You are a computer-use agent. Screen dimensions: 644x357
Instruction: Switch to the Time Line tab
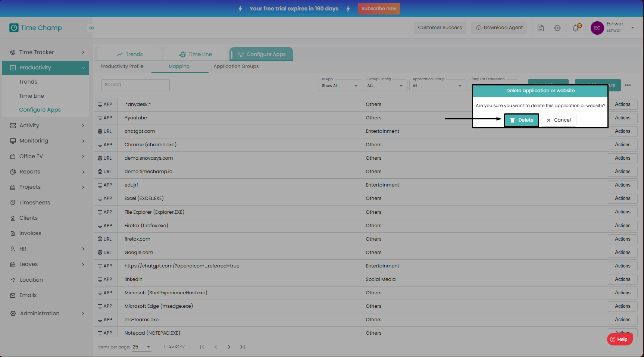click(196, 54)
